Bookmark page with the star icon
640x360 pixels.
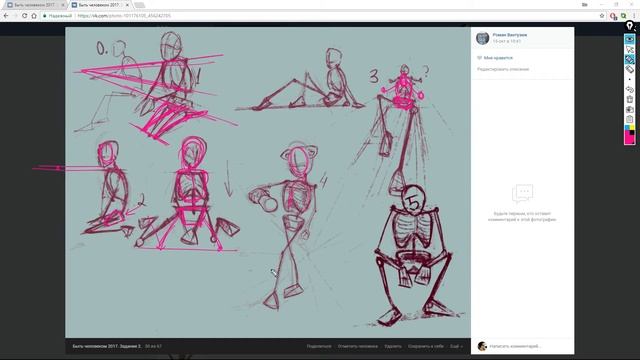pos(602,16)
